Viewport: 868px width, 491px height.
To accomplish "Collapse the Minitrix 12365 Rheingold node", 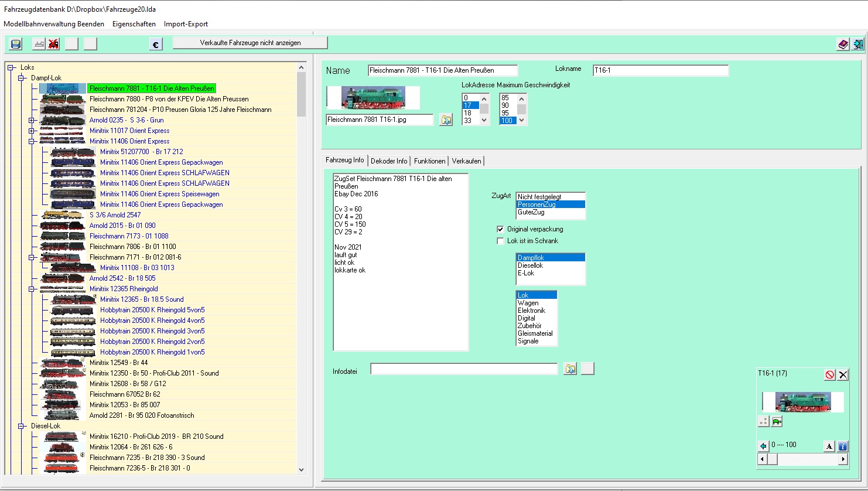I will tap(32, 289).
